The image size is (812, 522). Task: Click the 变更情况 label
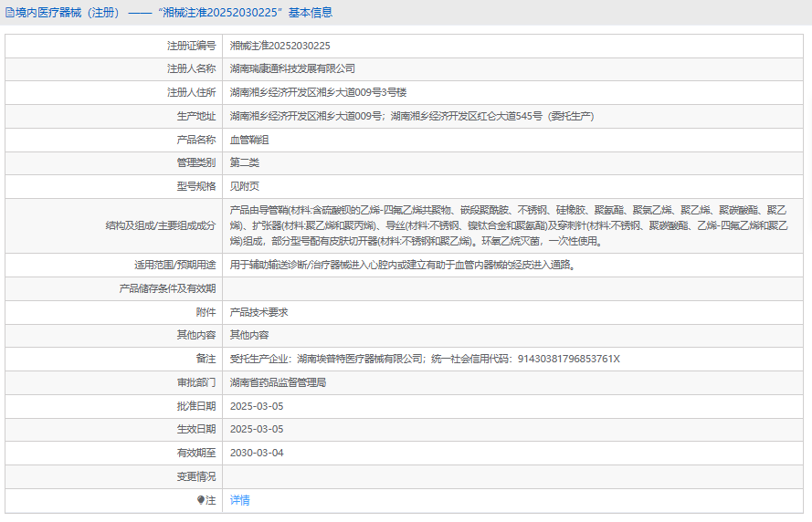coord(196,476)
